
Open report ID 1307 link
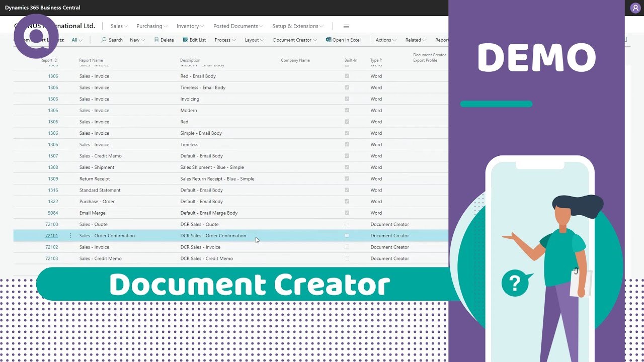(x=53, y=156)
